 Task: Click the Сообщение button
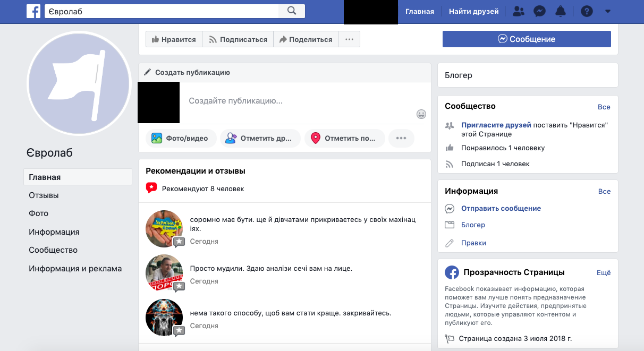(x=527, y=39)
